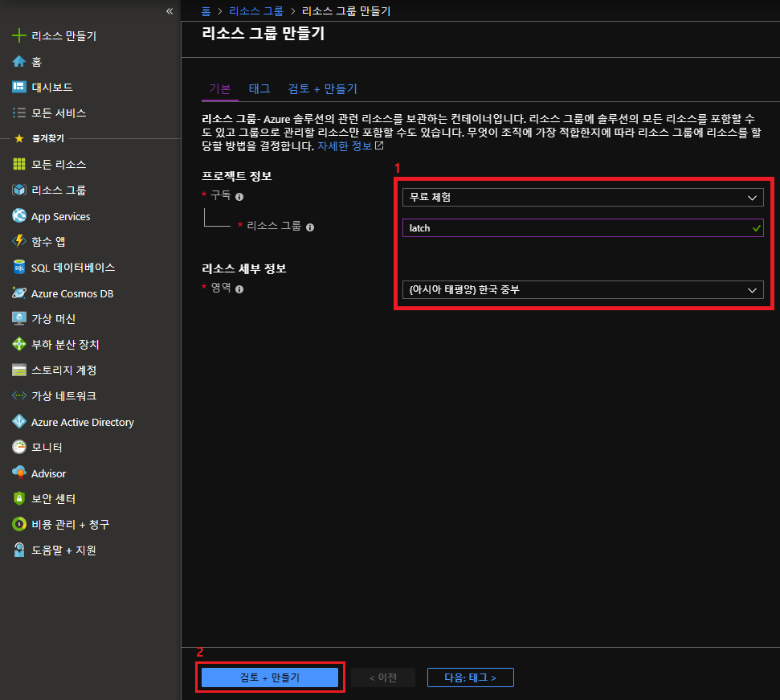Switch to the 검토 + 만들기 tab
Image resolution: width=780 pixels, height=700 pixels.
click(x=322, y=89)
